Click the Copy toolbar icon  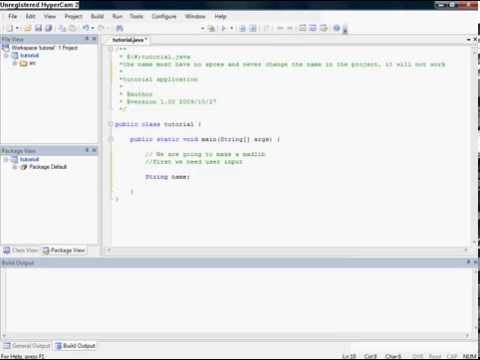(62, 28)
